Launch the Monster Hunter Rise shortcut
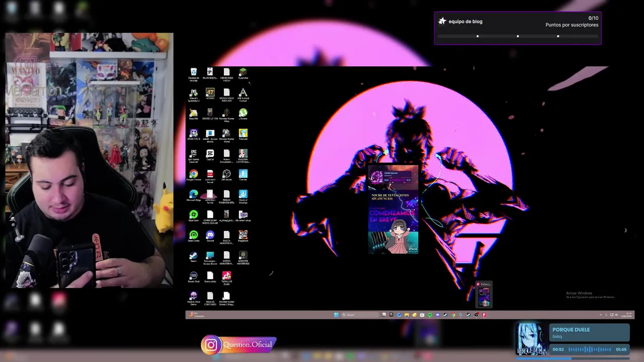 (243, 257)
